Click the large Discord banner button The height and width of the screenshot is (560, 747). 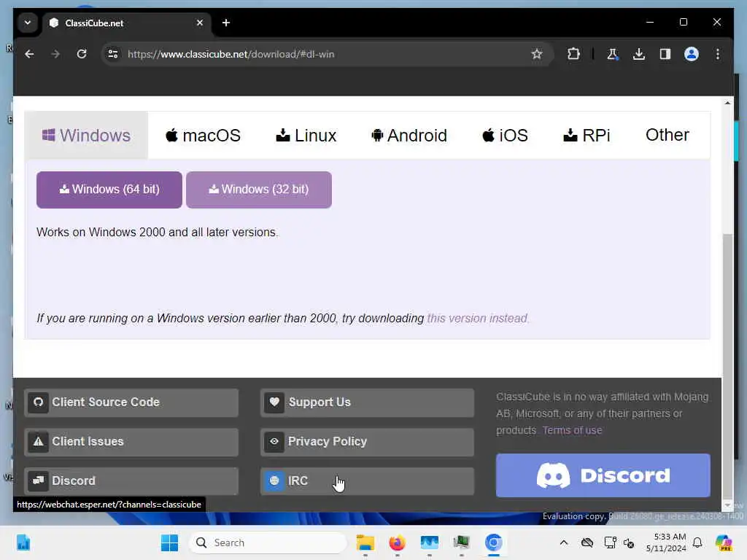(x=603, y=475)
